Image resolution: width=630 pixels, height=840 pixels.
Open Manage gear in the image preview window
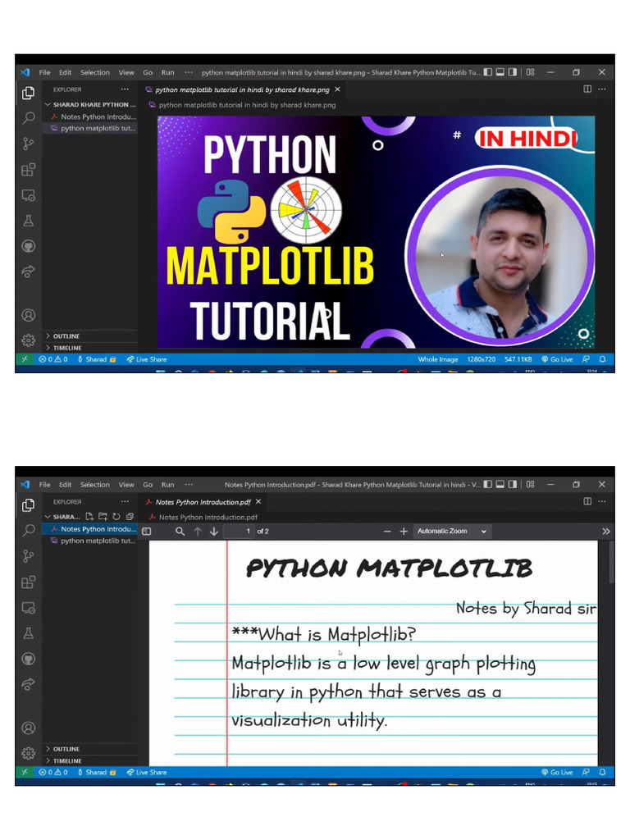tap(29, 340)
